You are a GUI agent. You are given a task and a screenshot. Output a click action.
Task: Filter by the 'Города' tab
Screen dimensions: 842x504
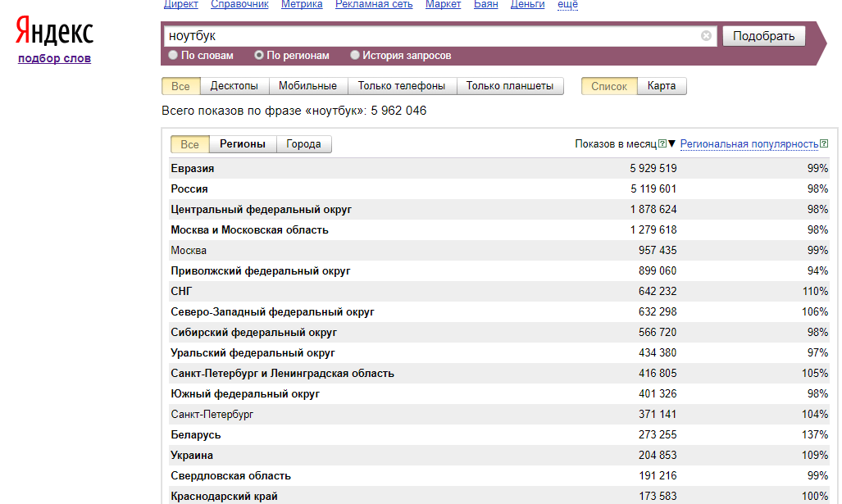[303, 144]
